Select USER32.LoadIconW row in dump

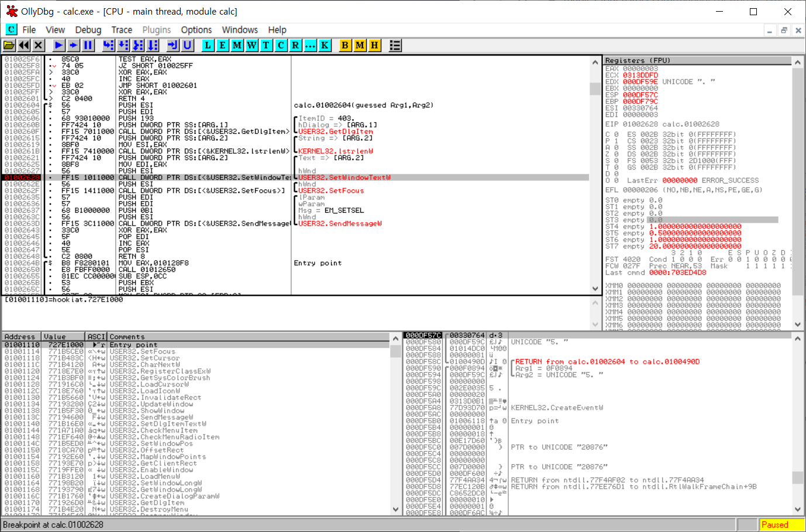(x=196, y=391)
